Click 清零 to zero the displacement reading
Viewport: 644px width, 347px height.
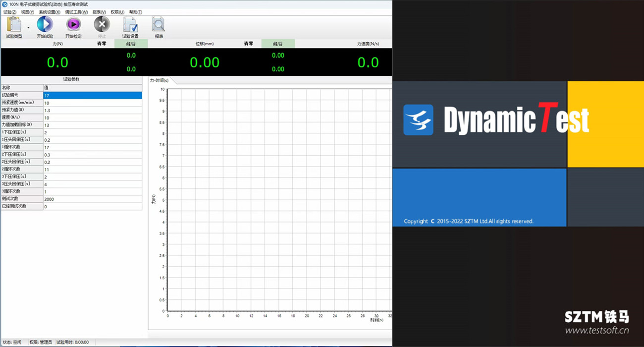248,44
